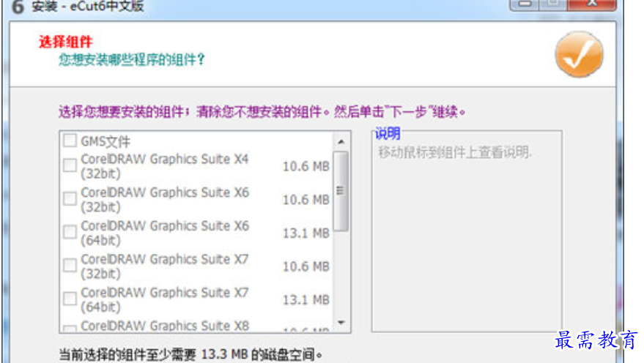The image size is (644, 363).
Task: Click the eCut6 installer title bar icon
Action: pos(16,7)
